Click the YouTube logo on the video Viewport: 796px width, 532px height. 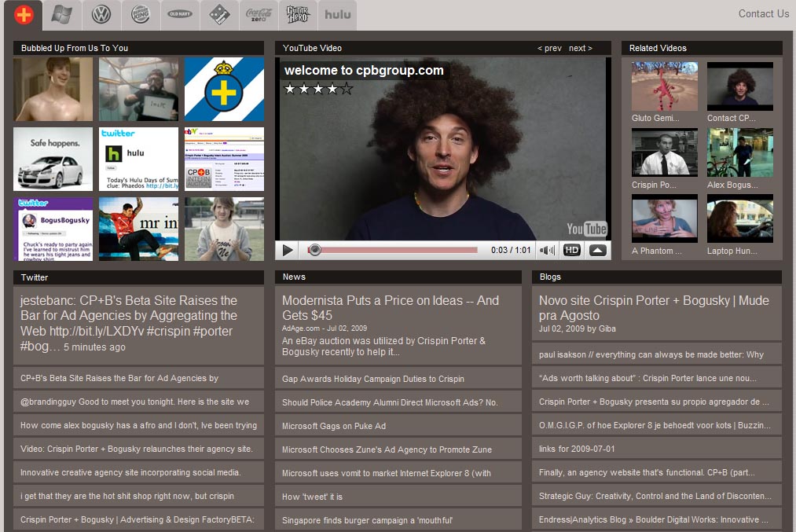pyautogui.click(x=587, y=229)
